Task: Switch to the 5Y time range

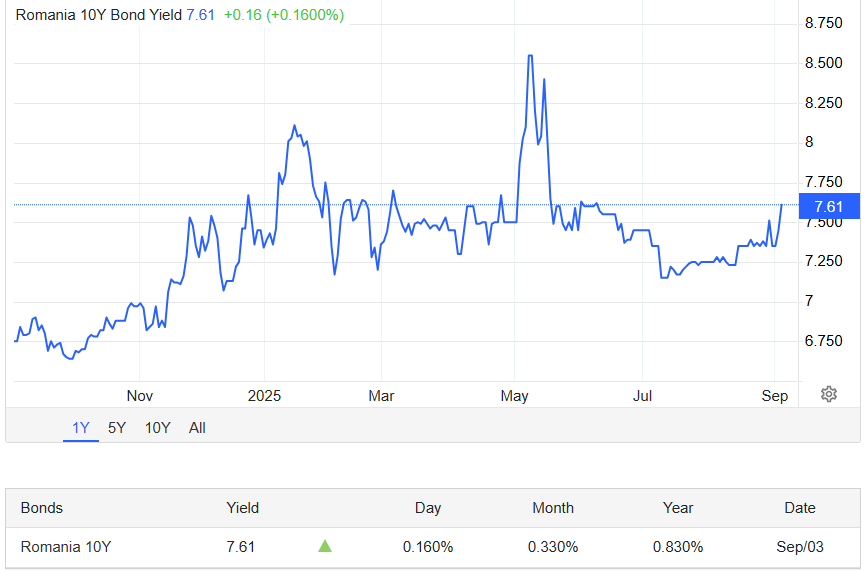Action: click(x=117, y=427)
